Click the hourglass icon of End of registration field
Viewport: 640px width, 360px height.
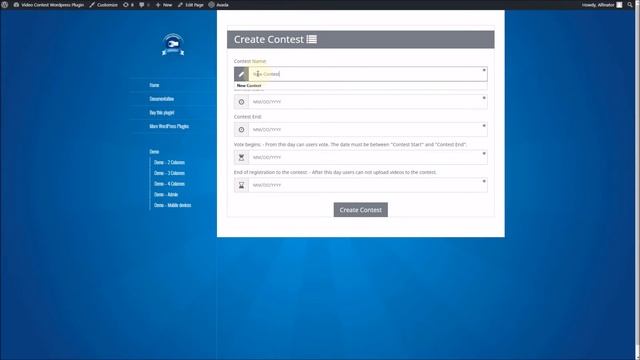pyautogui.click(x=241, y=185)
